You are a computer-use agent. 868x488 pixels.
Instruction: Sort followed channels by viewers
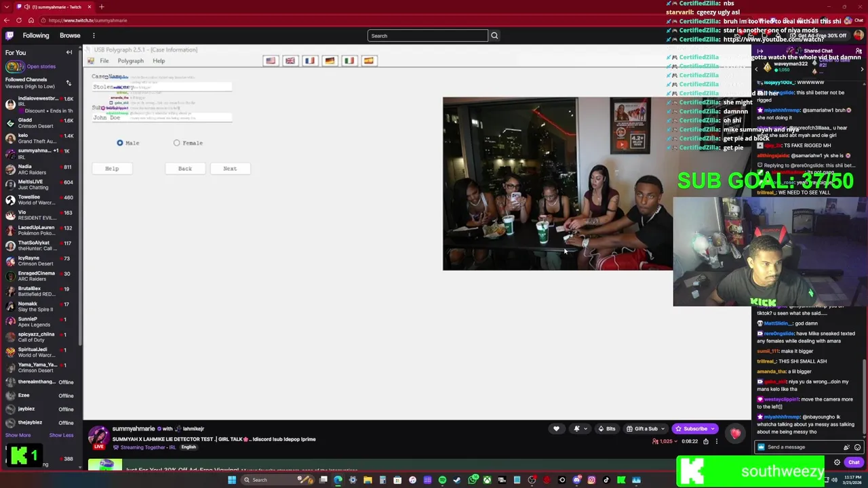[x=68, y=83]
